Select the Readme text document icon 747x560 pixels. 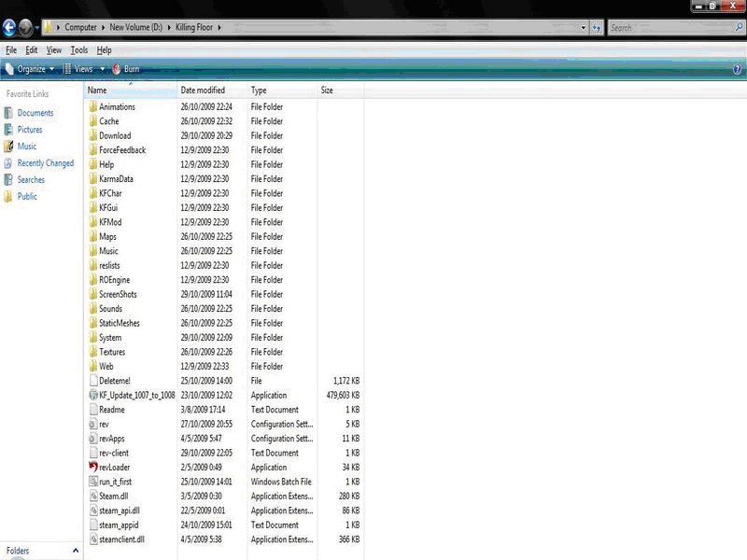click(93, 410)
